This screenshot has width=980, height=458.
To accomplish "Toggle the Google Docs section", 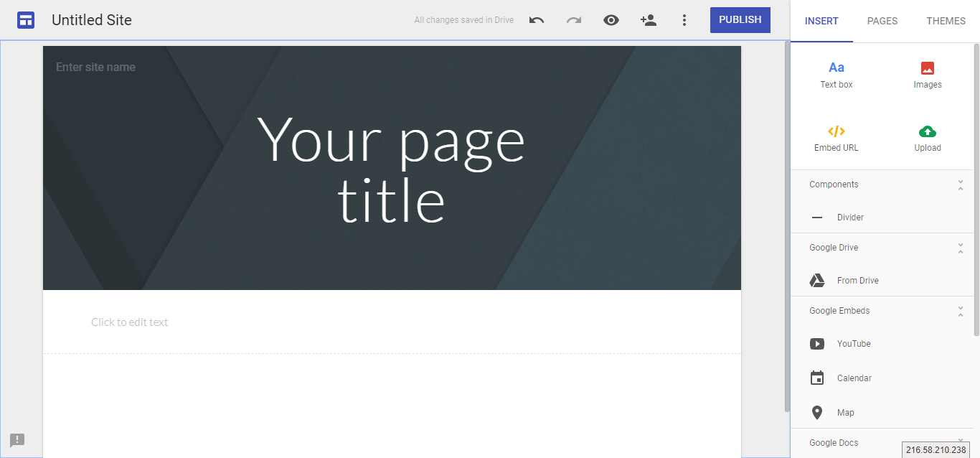I will point(961,442).
